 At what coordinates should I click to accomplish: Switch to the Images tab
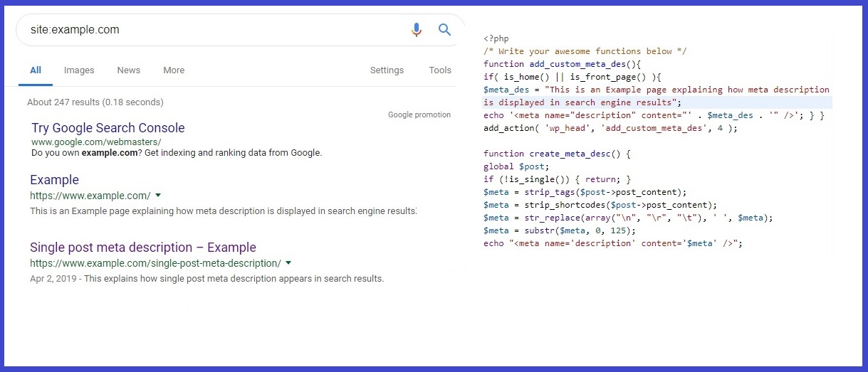coord(79,70)
